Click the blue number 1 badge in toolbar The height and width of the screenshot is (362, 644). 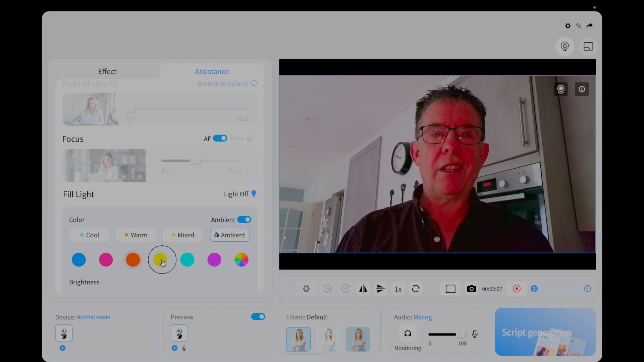tap(534, 289)
